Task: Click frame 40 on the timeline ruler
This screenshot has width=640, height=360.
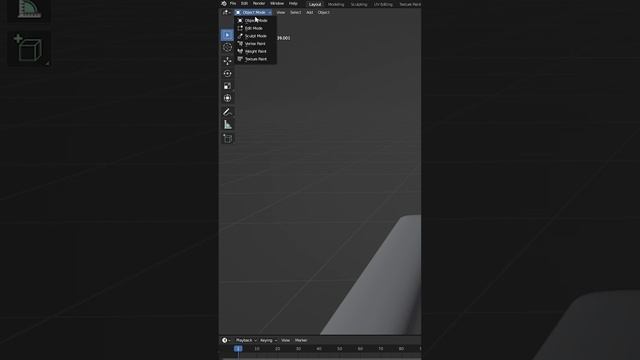Action: pos(319,349)
